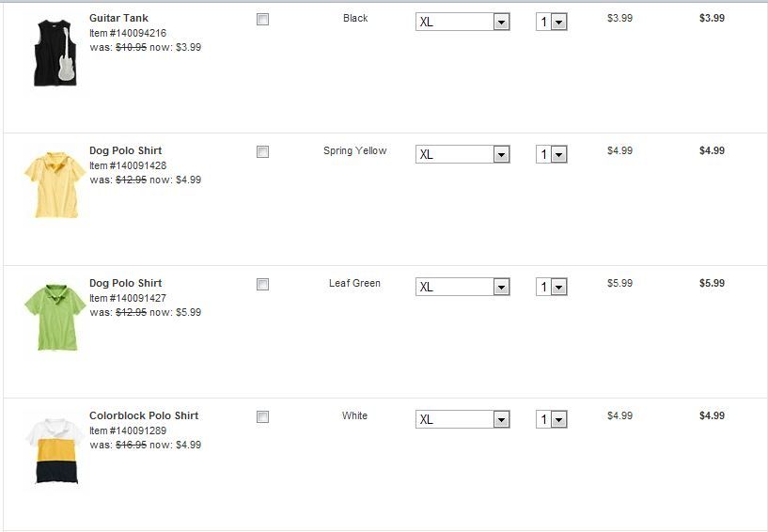Change quantity for Spring Yellow polo
This screenshot has height=532, width=768.
(552, 154)
